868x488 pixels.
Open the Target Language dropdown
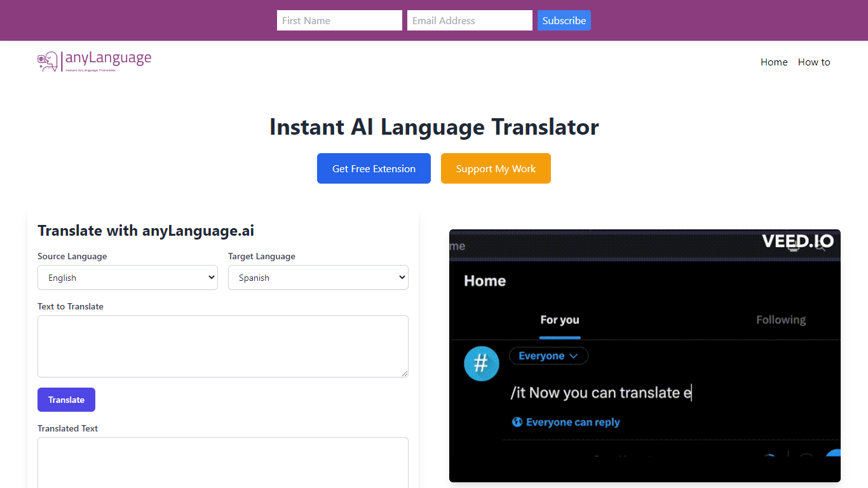tap(318, 278)
